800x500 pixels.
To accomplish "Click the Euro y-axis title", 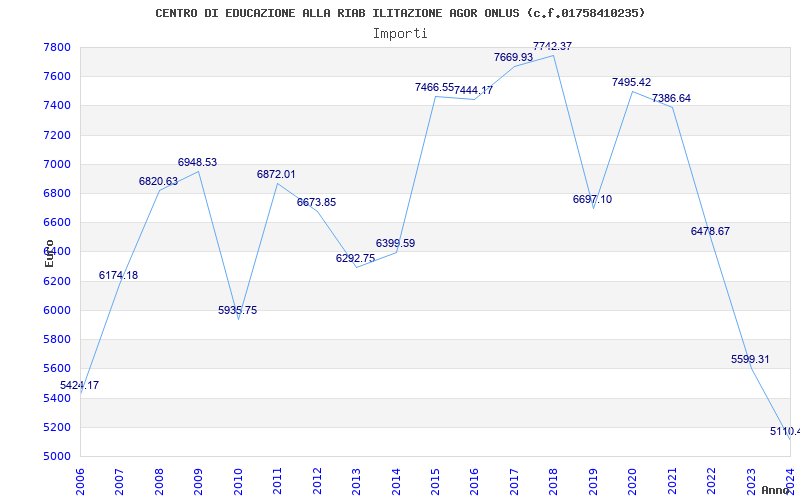I will tap(49, 253).
